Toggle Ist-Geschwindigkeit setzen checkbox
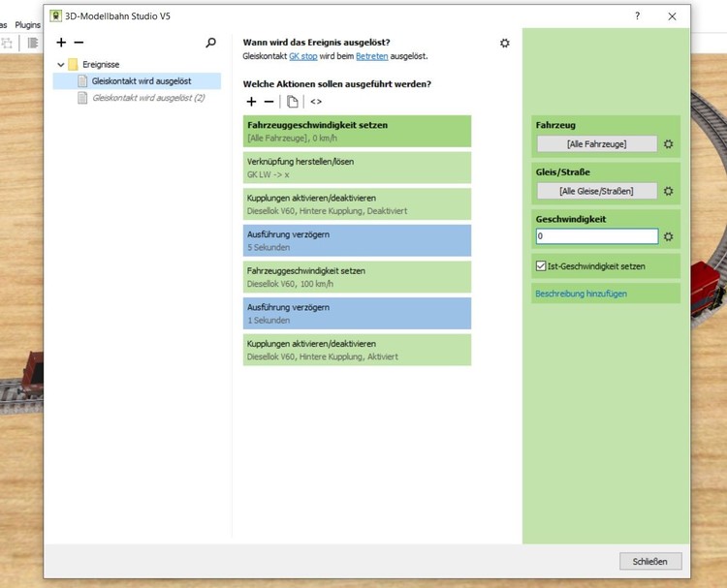Viewport: 727px width, 588px height. [x=541, y=266]
